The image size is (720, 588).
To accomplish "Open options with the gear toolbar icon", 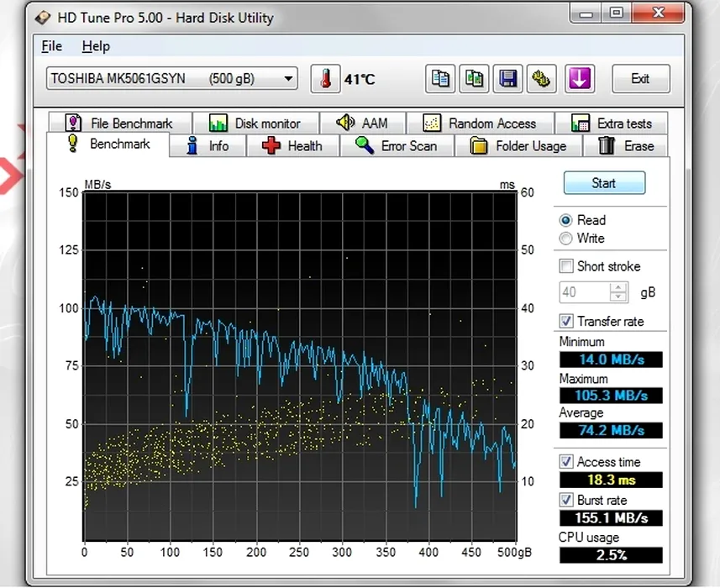I will tap(543, 79).
